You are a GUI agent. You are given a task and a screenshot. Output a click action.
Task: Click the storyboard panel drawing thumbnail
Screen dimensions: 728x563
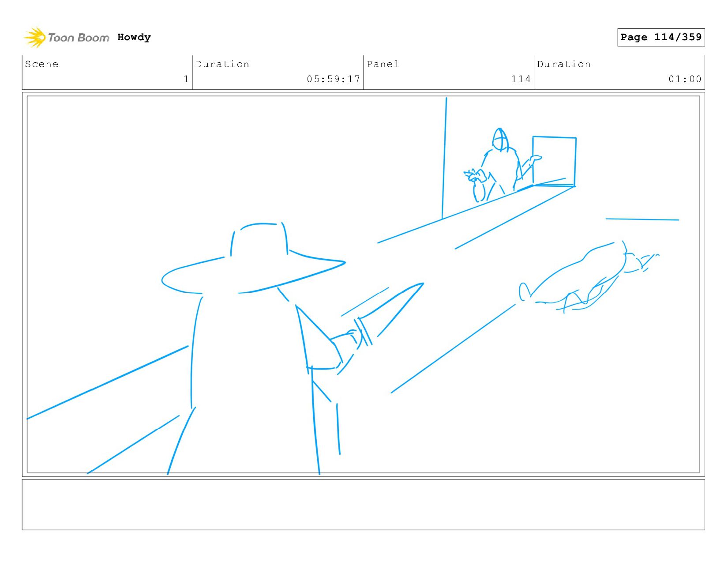(x=363, y=284)
